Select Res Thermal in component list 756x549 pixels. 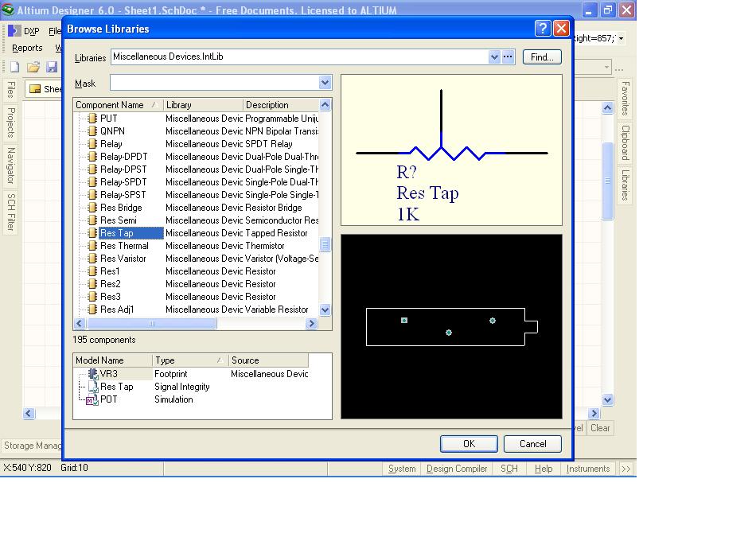point(123,246)
